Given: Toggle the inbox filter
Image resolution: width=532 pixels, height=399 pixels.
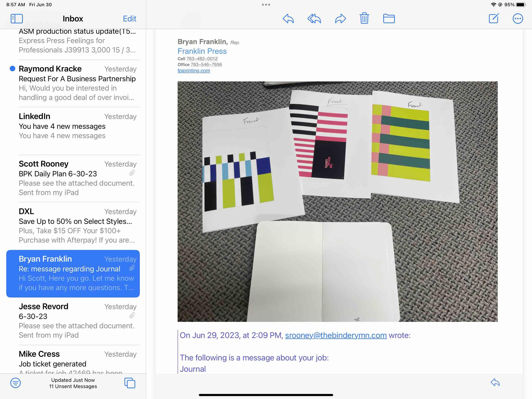Looking at the screenshot, I should (15, 383).
